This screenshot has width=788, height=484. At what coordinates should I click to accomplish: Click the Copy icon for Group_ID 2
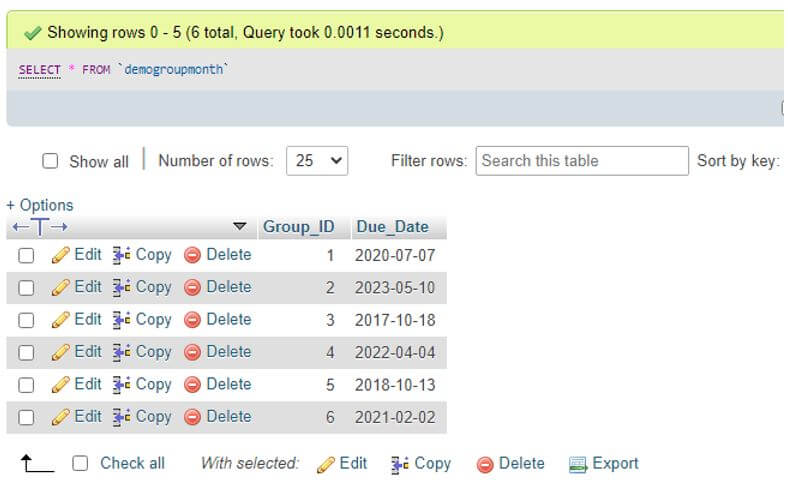pyautogui.click(x=121, y=287)
